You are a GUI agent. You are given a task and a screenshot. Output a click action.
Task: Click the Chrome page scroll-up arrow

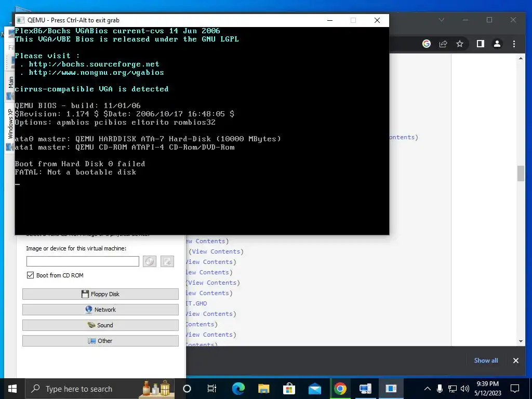tap(521, 58)
